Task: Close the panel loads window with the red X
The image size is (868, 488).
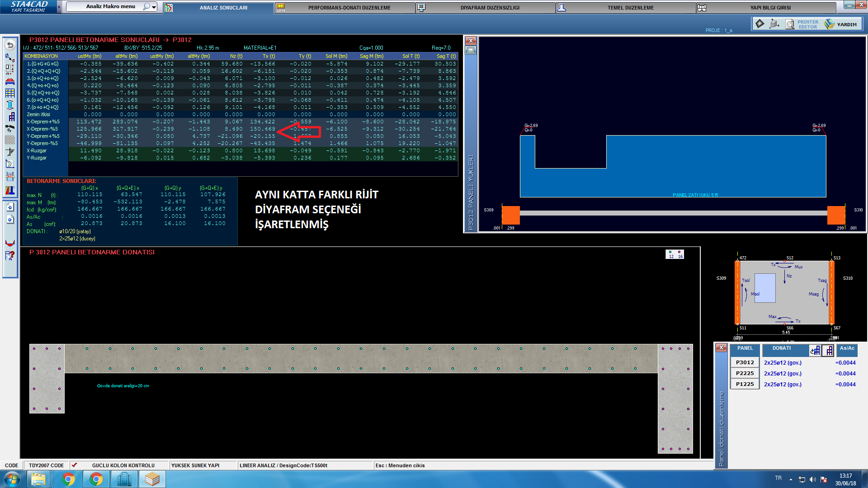Action: [471, 41]
